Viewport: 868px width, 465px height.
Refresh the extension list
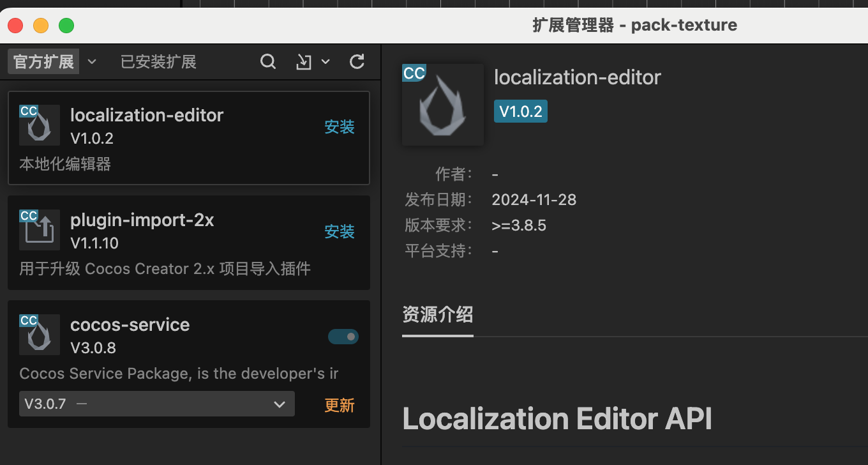(357, 62)
